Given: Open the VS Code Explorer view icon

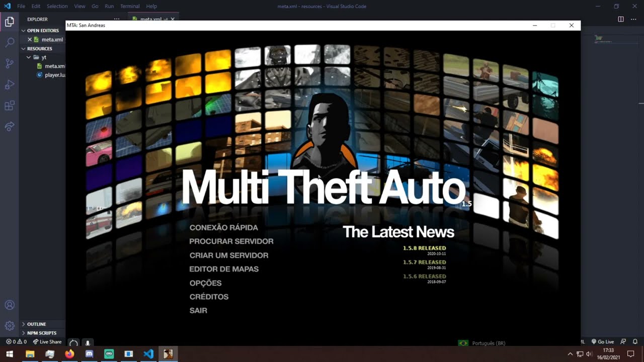Looking at the screenshot, I should pyautogui.click(x=10, y=22).
